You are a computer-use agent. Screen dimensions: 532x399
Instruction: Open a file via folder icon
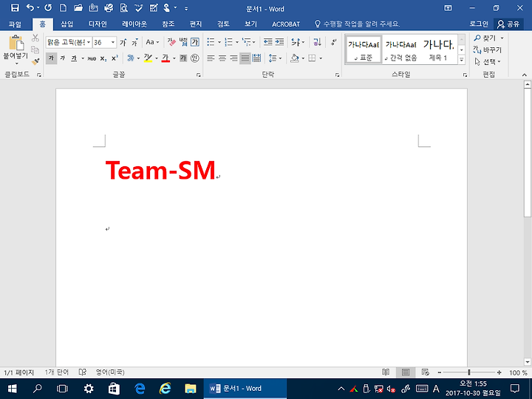click(x=78, y=7)
